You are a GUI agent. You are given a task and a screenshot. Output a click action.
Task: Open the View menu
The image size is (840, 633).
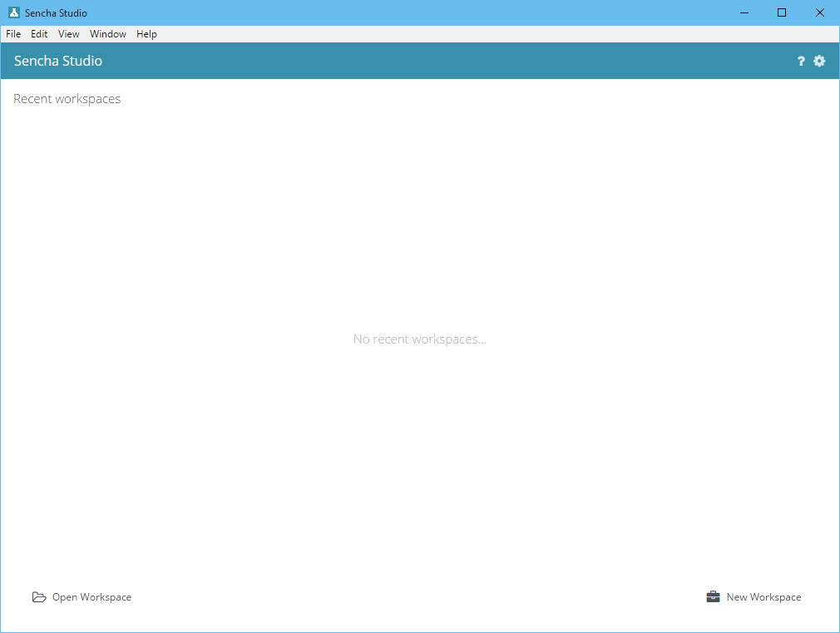click(x=68, y=34)
